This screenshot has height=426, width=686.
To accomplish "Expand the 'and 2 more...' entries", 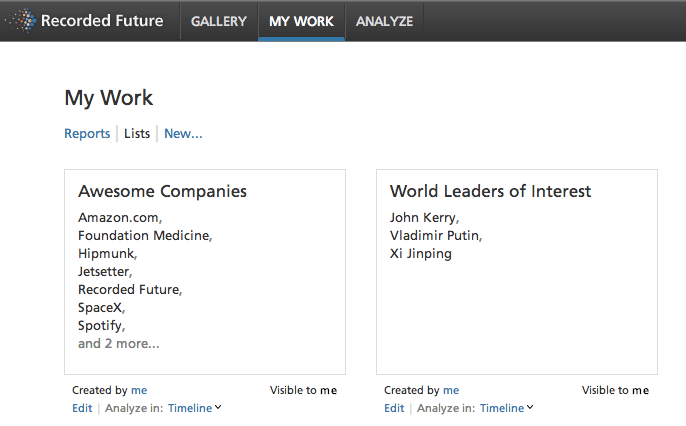I will [118, 344].
